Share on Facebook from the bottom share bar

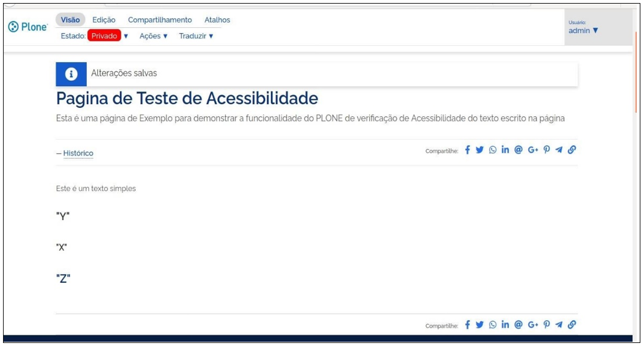(x=467, y=325)
